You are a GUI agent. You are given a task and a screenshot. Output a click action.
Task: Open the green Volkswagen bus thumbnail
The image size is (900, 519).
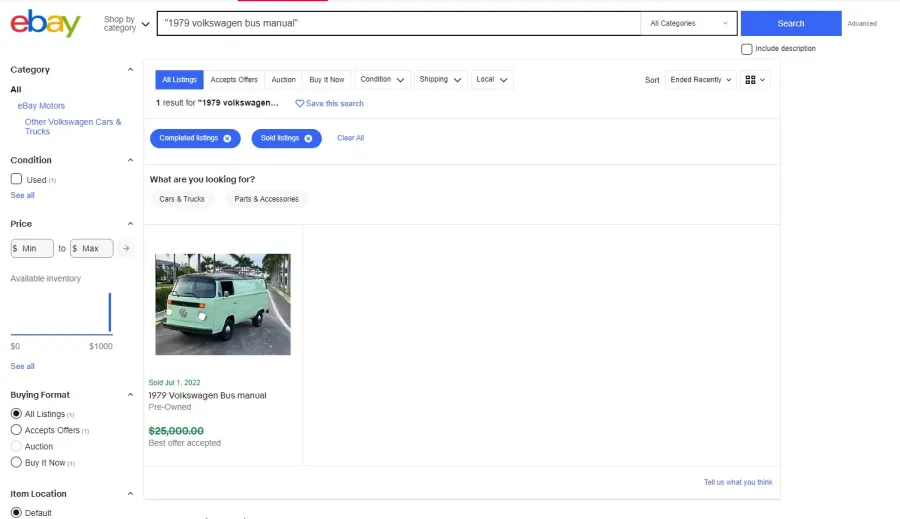(223, 304)
